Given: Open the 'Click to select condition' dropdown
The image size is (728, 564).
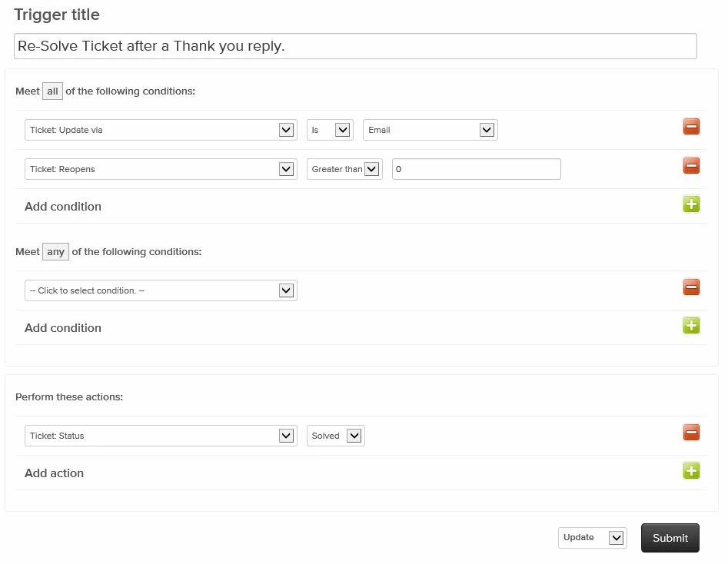Looking at the screenshot, I should pyautogui.click(x=161, y=290).
